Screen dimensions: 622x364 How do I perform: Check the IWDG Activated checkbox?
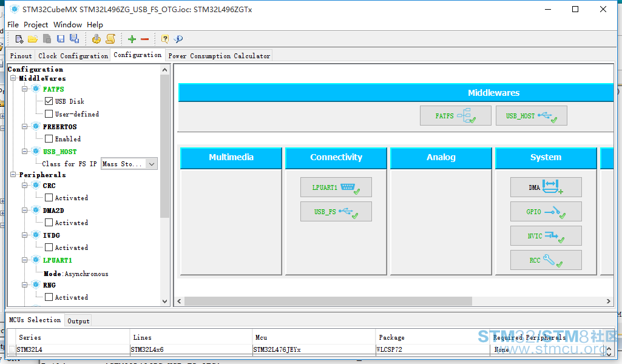49,248
